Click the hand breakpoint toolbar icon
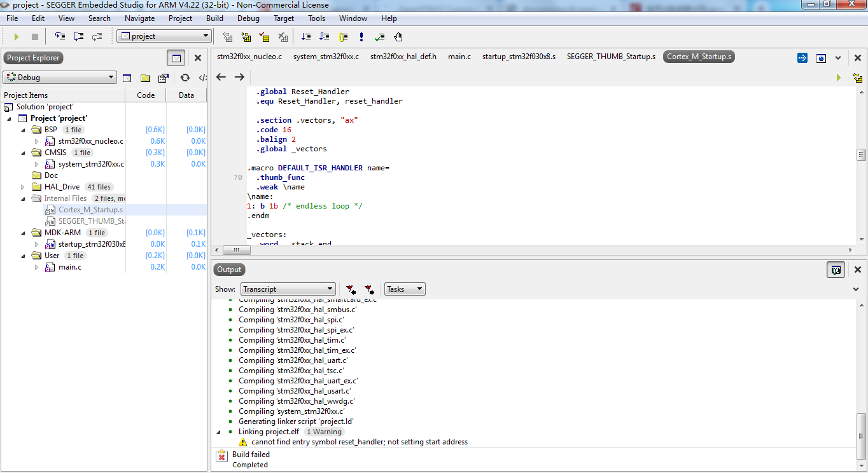The image size is (868, 473). pyautogui.click(x=398, y=37)
